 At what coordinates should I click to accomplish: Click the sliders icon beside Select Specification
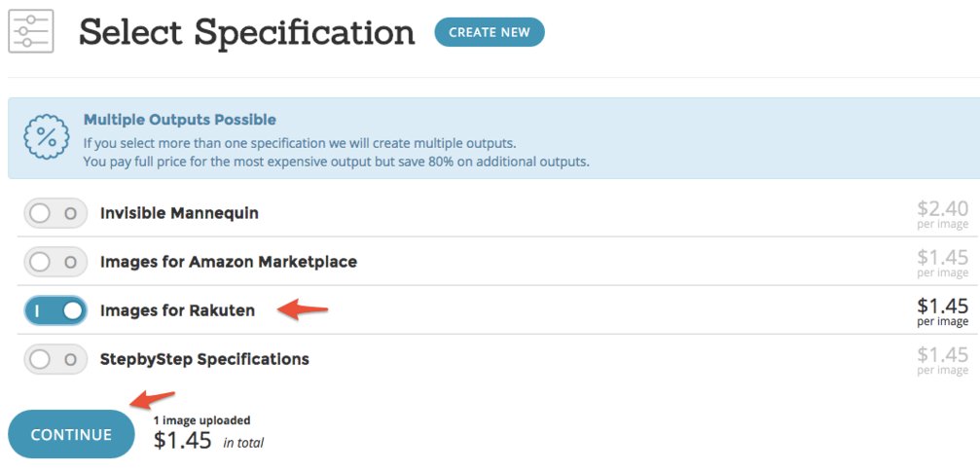click(31, 30)
